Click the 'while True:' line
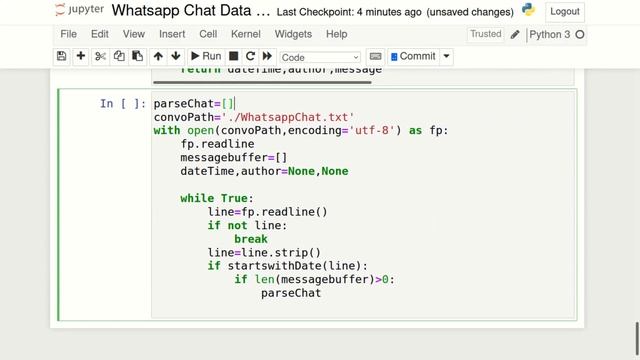Image resolution: width=640 pixels, height=360 pixels. coord(217,198)
